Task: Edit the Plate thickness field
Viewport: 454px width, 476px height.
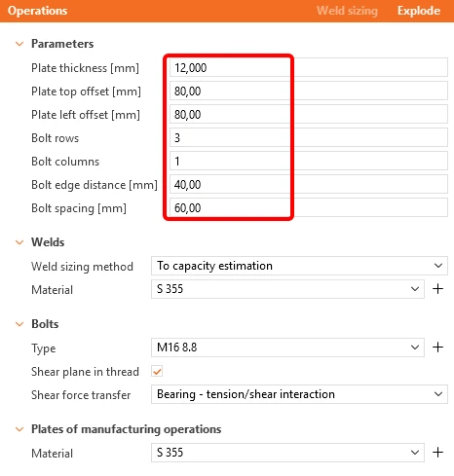Action: click(x=309, y=67)
